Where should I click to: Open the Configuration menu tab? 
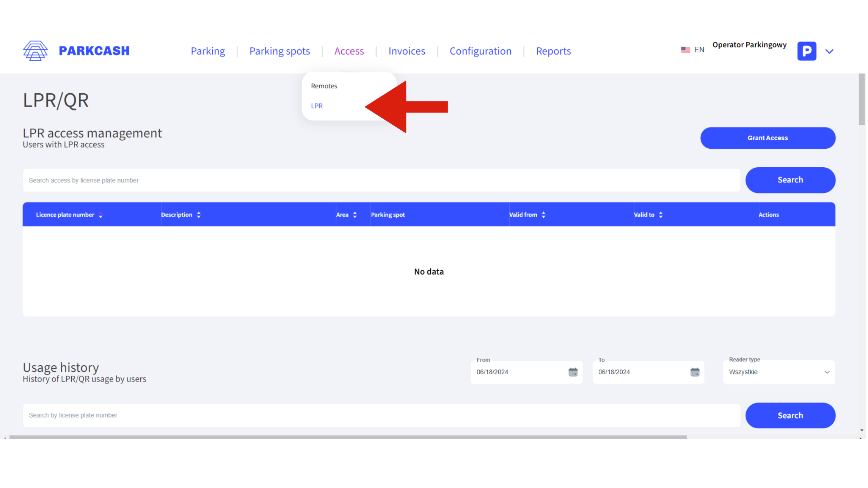point(480,51)
